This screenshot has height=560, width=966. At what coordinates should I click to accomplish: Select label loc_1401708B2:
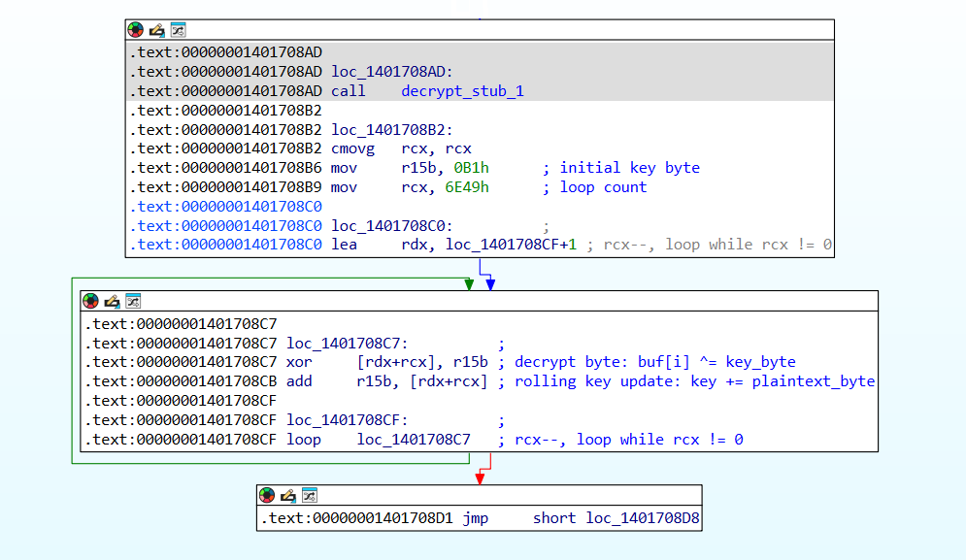[x=392, y=130]
